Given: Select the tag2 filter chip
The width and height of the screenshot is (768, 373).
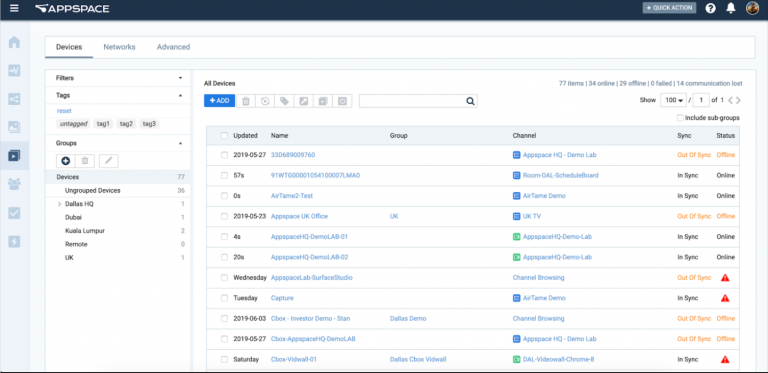Looking at the screenshot, I should (126, 124).
